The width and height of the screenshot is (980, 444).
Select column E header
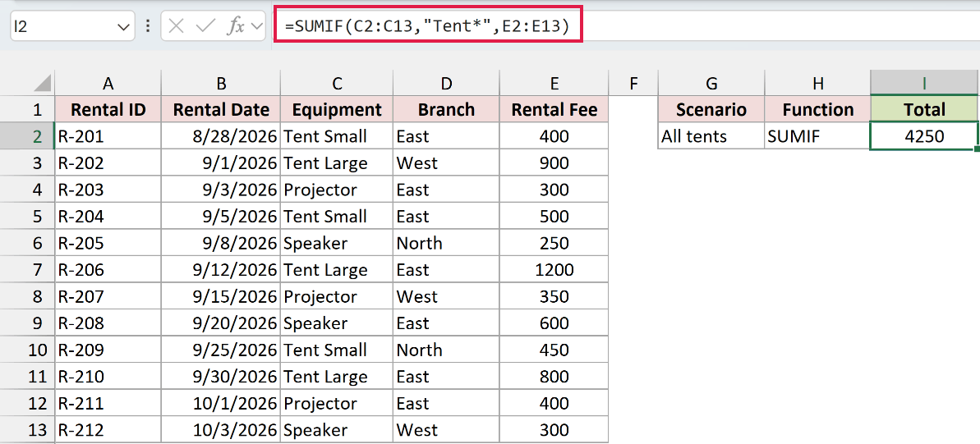click(554, 83)
